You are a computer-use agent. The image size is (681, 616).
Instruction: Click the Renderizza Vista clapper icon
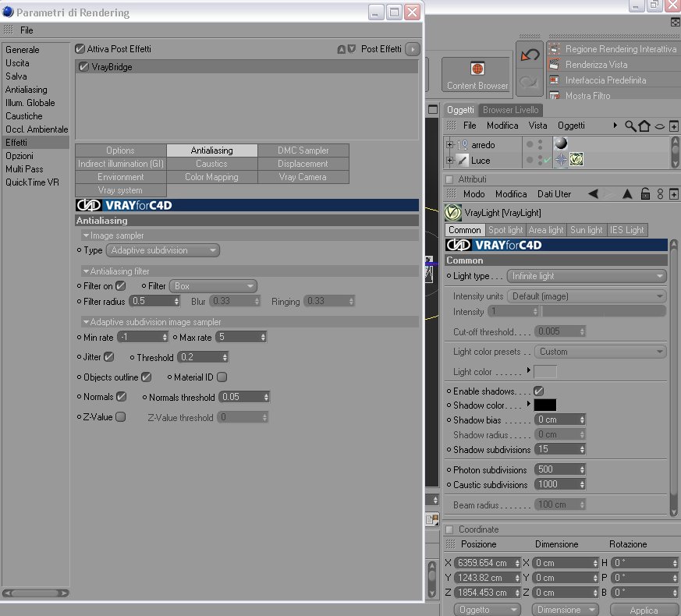point(554,65)
